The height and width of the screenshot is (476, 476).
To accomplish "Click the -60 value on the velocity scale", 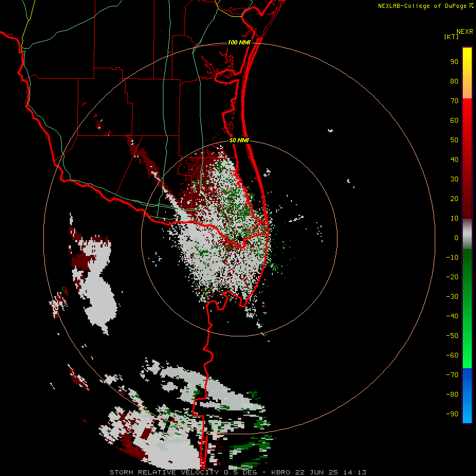I will point(452,355).
